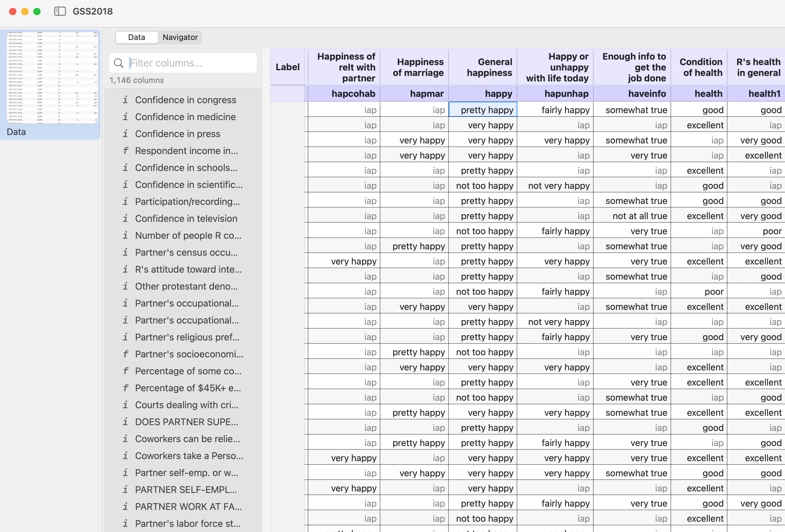Screen dimensions: 785x532
Task: Click type icon beside Confidence in medicine
Action: (125, 117)
